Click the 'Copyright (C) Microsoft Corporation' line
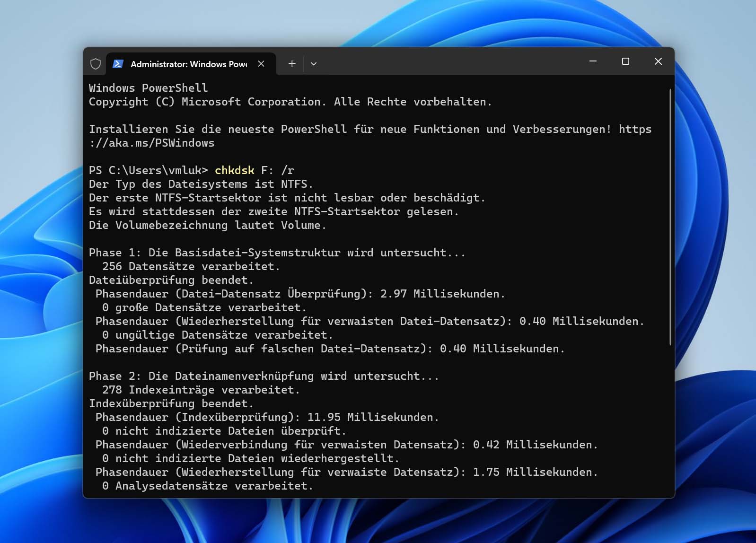 click(290, 102)
